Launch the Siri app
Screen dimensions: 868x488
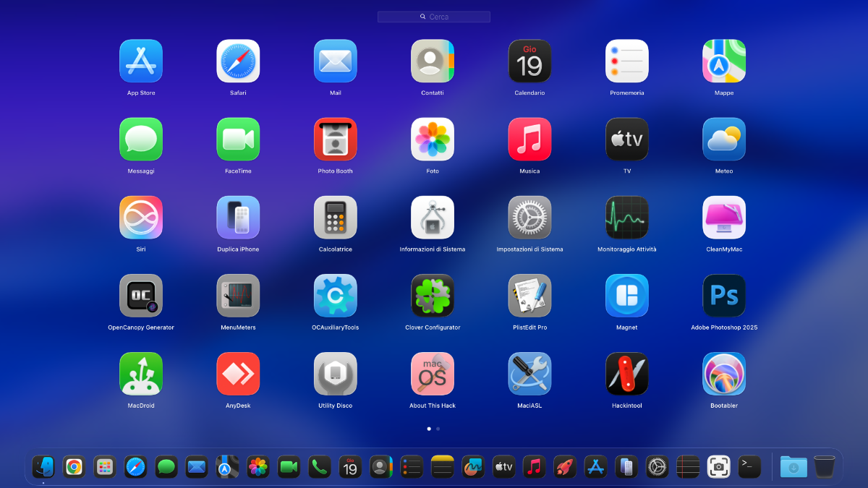141,218
